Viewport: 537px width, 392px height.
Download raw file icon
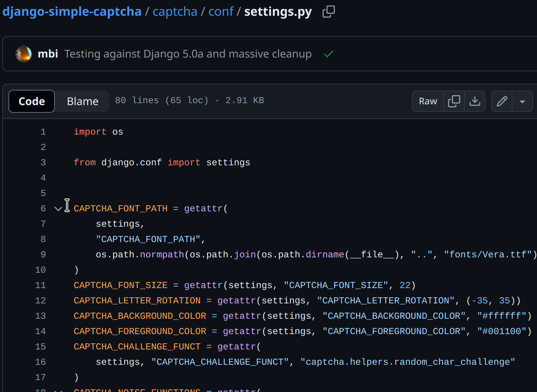(x=475, y=101)
